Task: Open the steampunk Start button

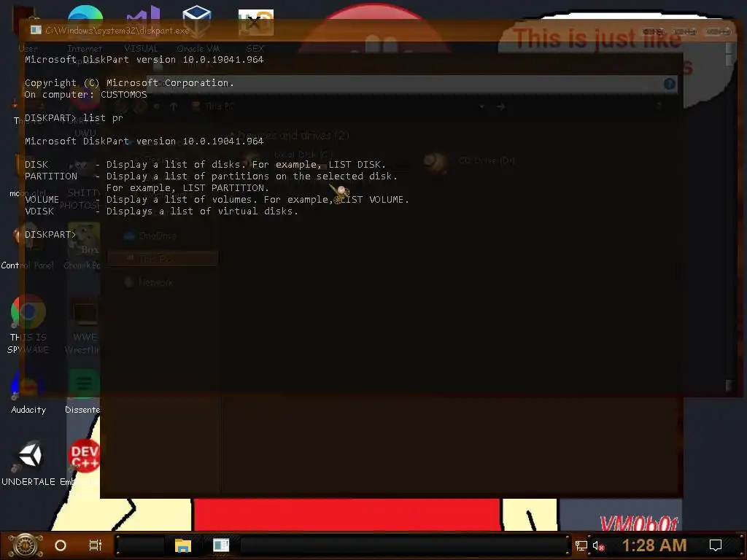Action: point(26,545)
